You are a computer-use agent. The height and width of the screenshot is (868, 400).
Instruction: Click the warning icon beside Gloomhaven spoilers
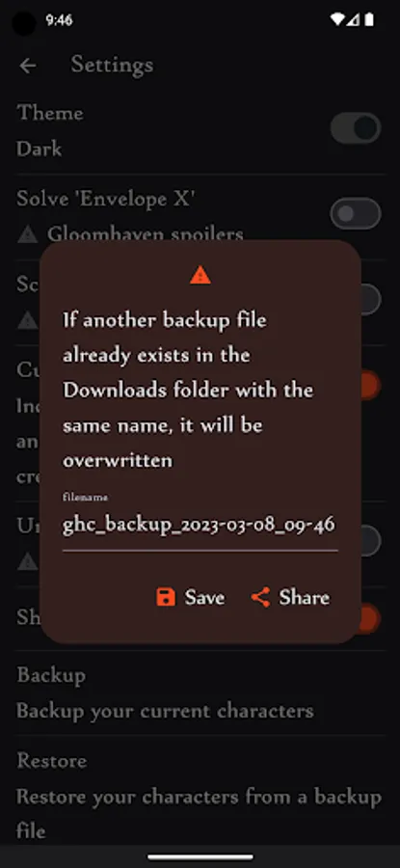point(27,234)
